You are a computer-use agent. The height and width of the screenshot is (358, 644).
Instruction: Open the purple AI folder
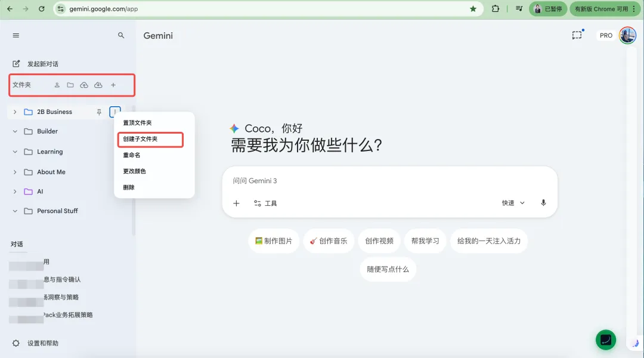click(x=33, y=192)
